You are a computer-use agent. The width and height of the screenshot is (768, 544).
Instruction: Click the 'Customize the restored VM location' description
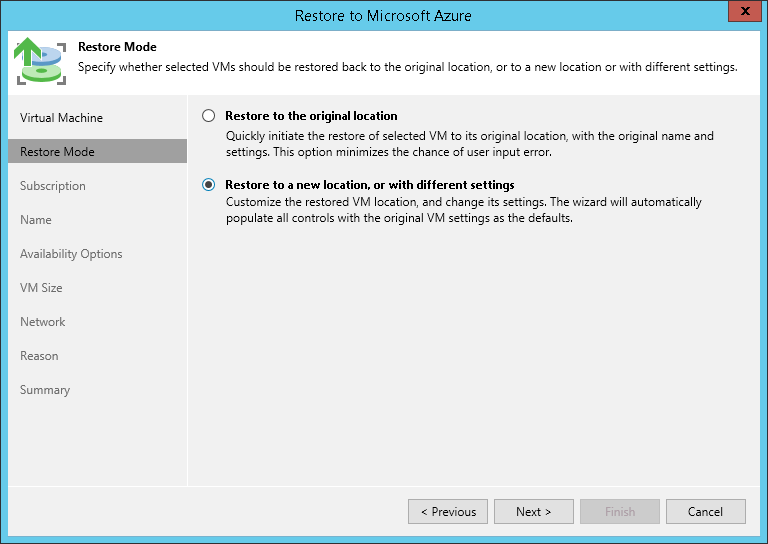[x=463, y=210]
